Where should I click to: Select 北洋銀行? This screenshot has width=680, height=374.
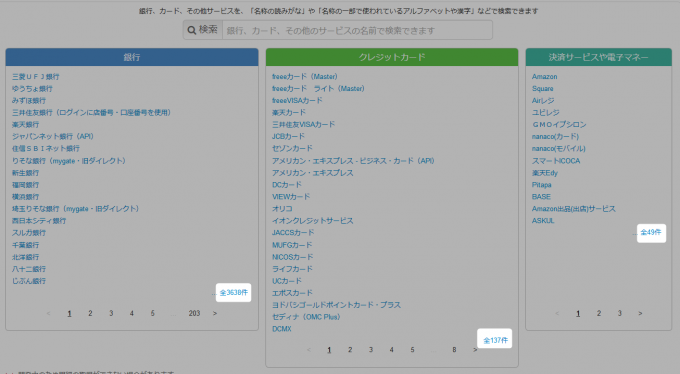pyautogui.click(x=25, y=257)
